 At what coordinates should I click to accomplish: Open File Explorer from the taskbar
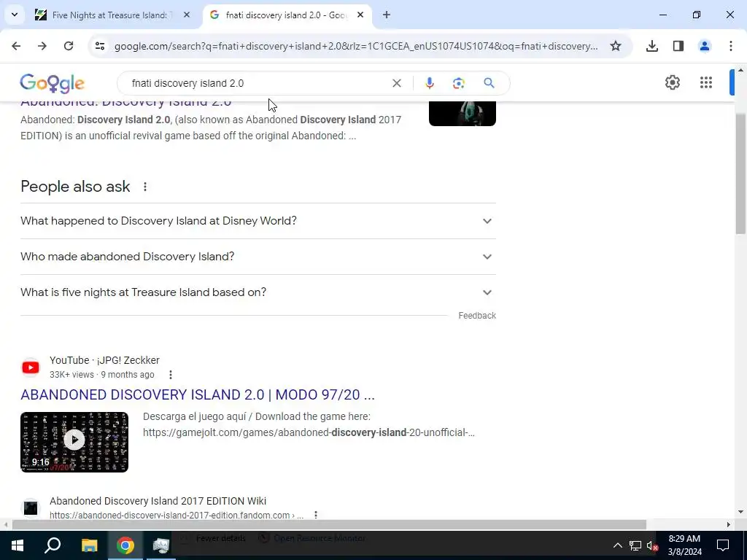pos(89,545)
